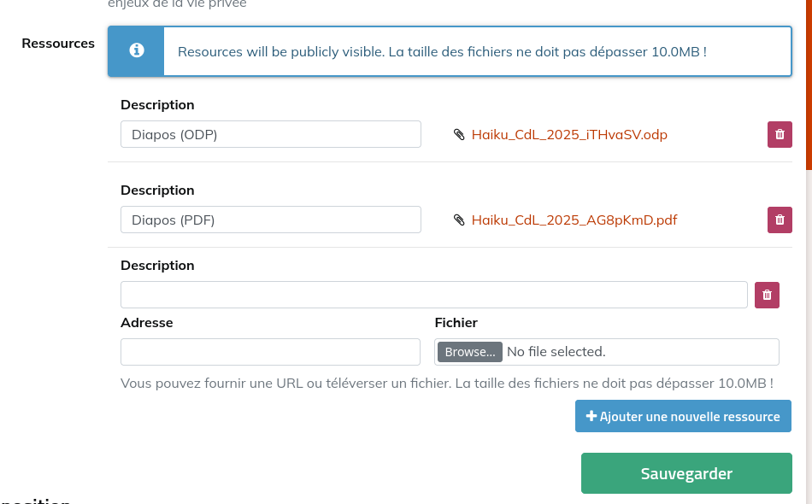Viewport: 812px width, 504px height.
Task: Click the paperclip icon beside the PDF file
Action: 459,220
